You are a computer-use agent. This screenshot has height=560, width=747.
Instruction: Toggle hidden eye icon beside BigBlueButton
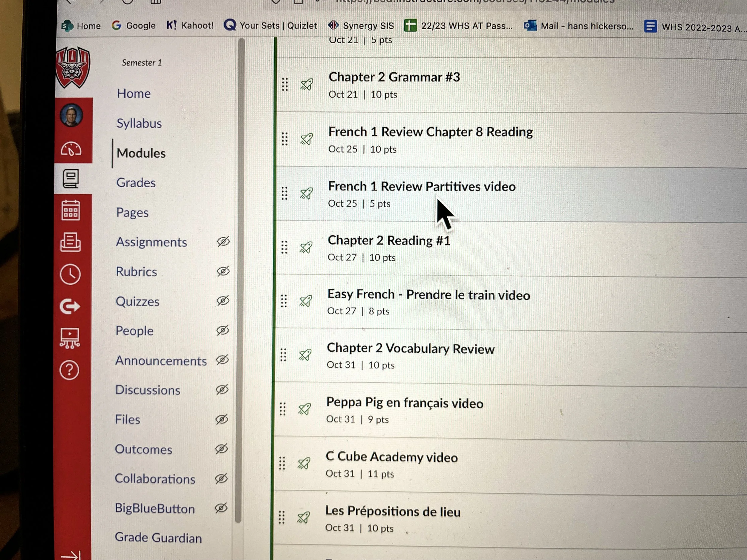tap(221, 508)
